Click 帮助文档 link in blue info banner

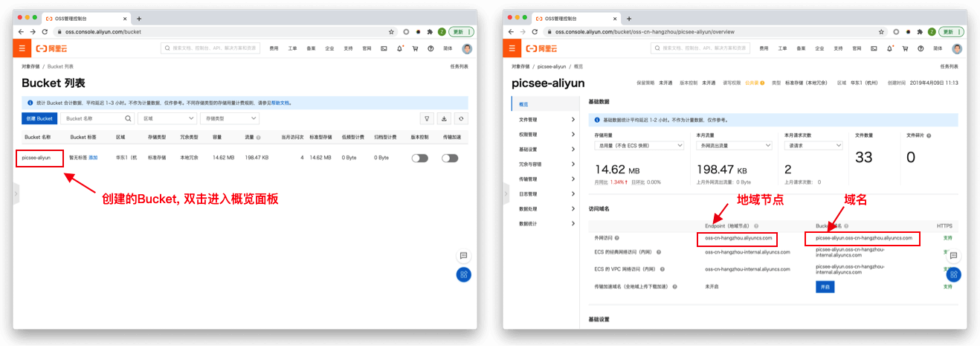point(280,103)
